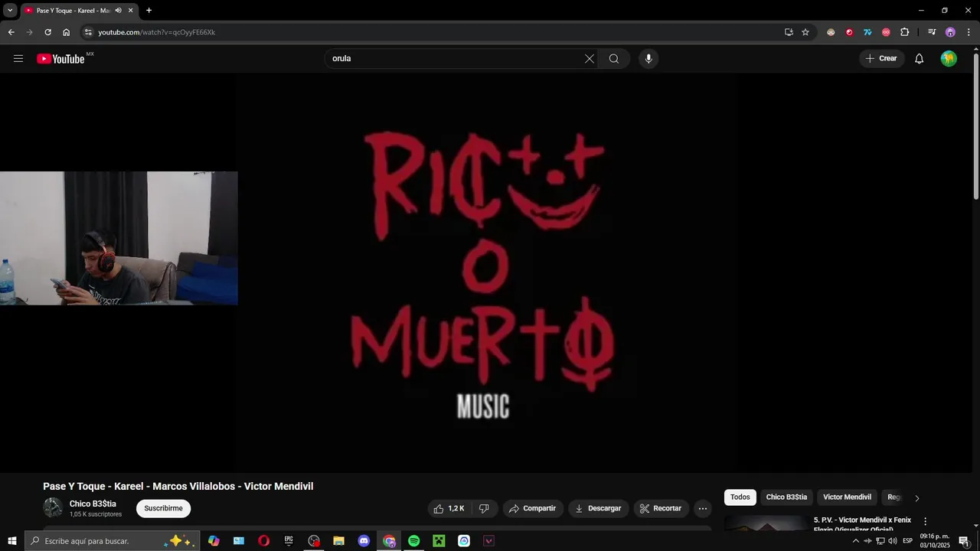Go back to the previous page

(11, 32)
